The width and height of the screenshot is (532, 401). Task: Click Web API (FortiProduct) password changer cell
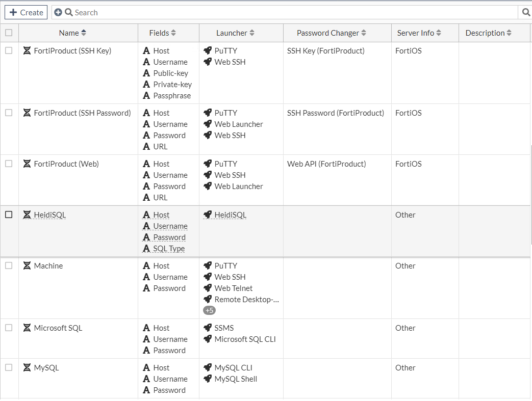(x=326, y=164)
